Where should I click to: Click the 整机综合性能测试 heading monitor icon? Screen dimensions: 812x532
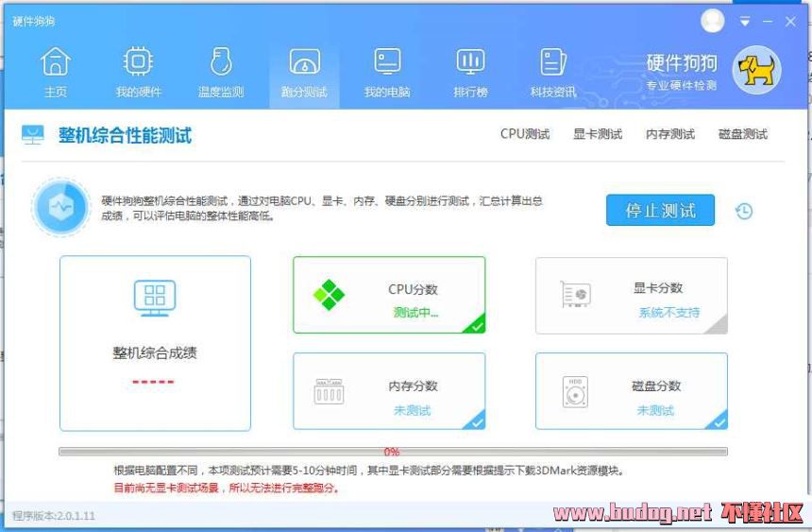coord(33,135)
